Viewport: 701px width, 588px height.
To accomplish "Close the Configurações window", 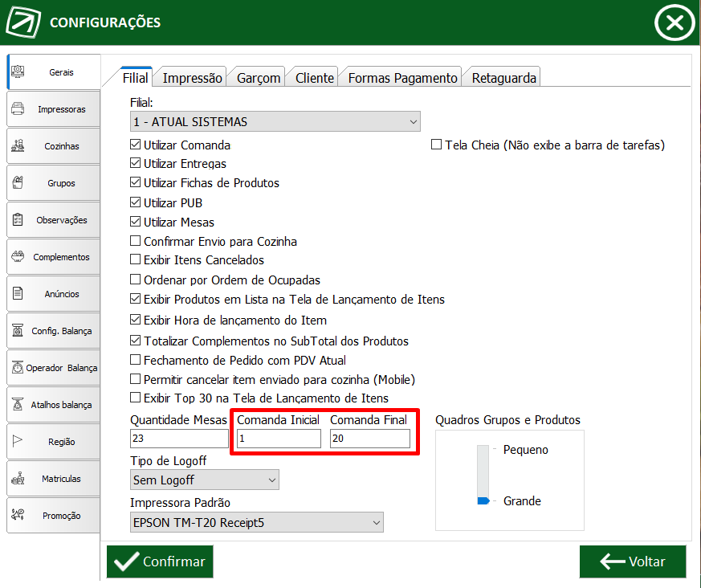I will point(675,22).
